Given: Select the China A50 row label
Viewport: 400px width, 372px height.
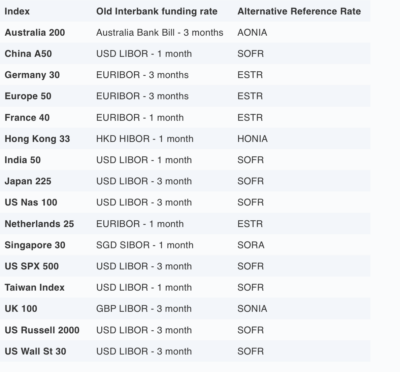Looking at the screenshot, I should [x=28, y=54].
